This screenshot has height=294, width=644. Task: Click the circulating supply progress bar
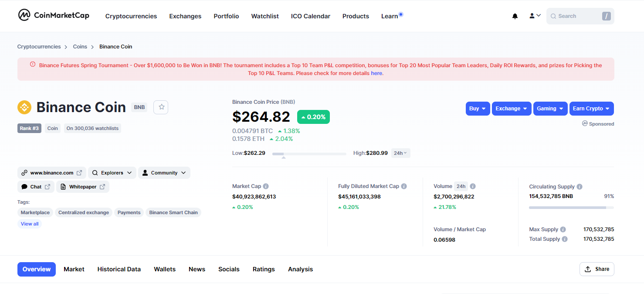coord(571,208)
